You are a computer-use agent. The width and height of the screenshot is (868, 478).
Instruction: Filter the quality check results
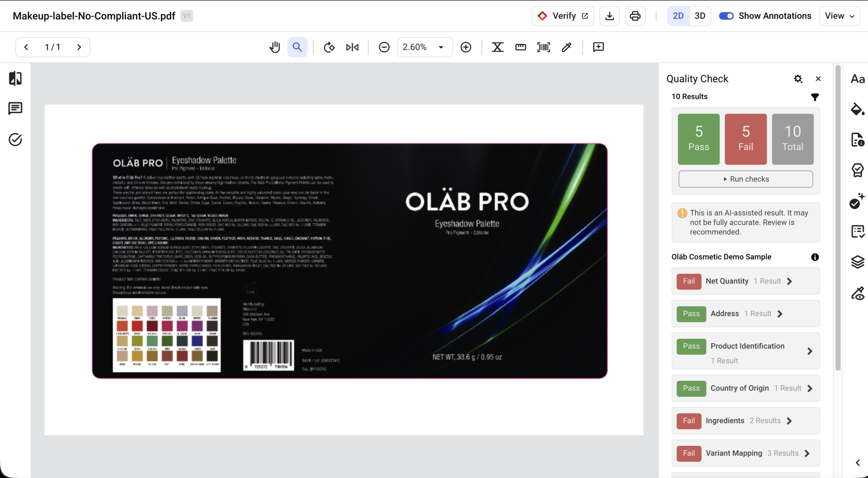pos(815,97)
